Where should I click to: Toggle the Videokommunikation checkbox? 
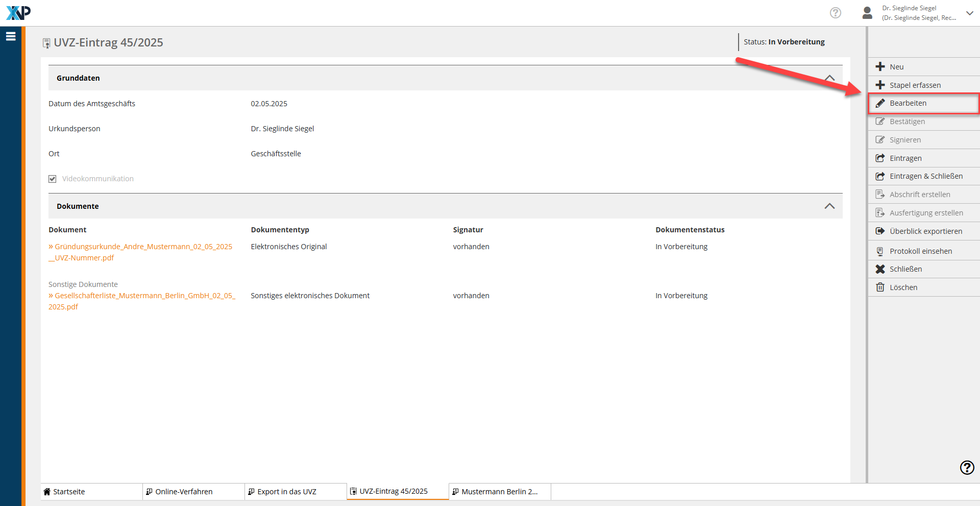tap(53, 179)
